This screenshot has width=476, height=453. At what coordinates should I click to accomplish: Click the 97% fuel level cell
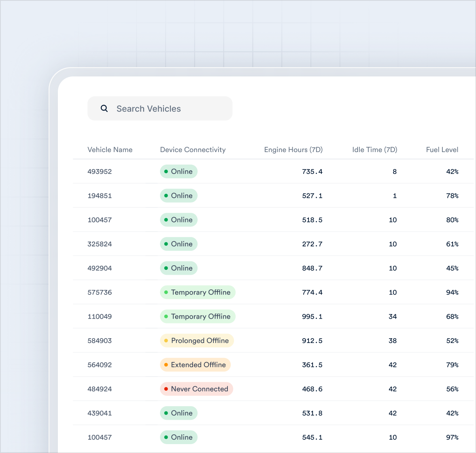[453, 437]
